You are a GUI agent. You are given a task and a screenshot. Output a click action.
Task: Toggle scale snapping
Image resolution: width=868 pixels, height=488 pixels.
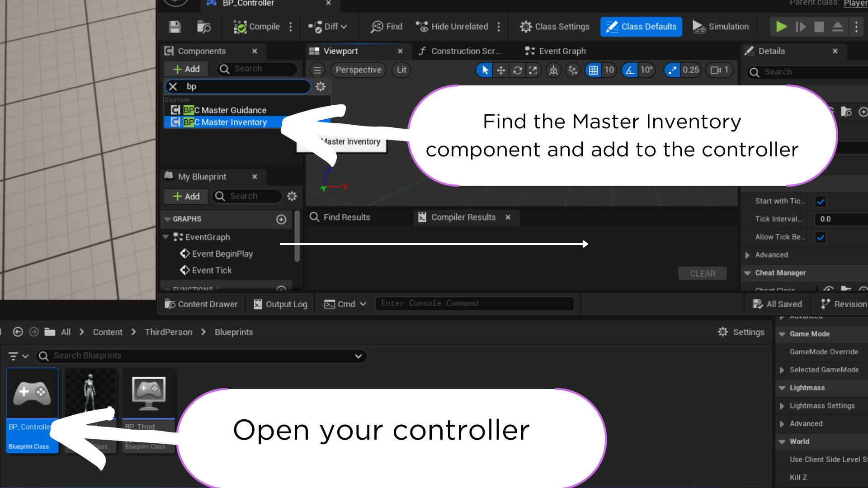pyautogui.click(x=672, y=70)
